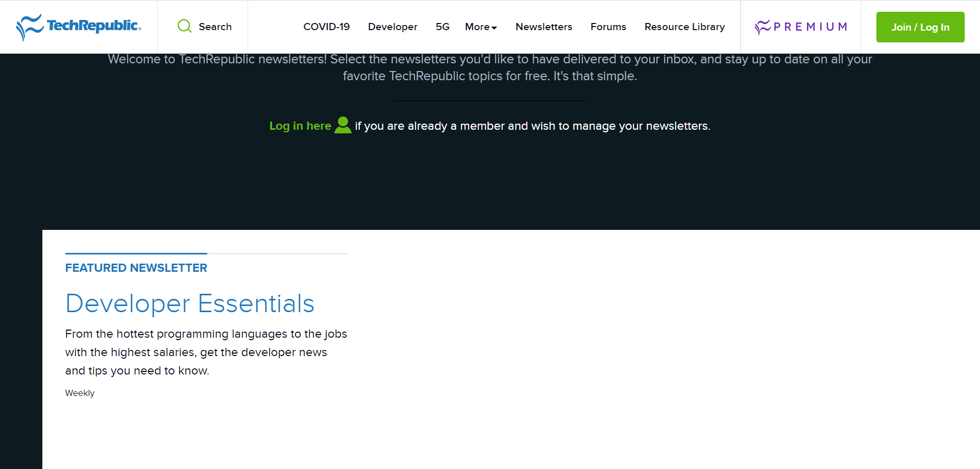Open the PREMIUM link

point(801,27)
